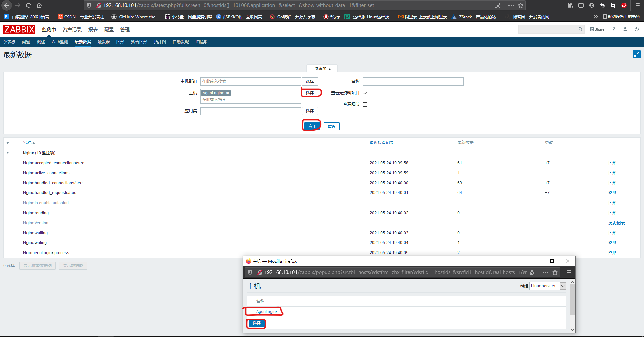The image size is (644, 337).
Task: Click popup blue 选择 button
Action: (x=257, y=323)
